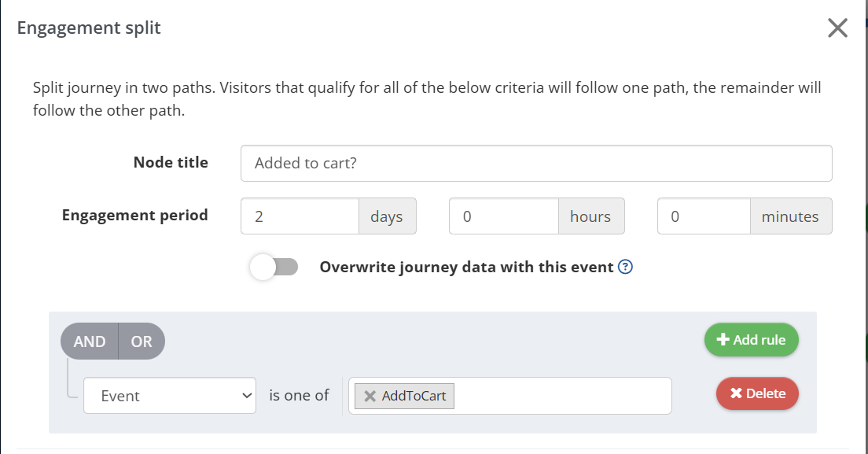
Task: Click the engagement period hours input
Action: pos(504,216)
